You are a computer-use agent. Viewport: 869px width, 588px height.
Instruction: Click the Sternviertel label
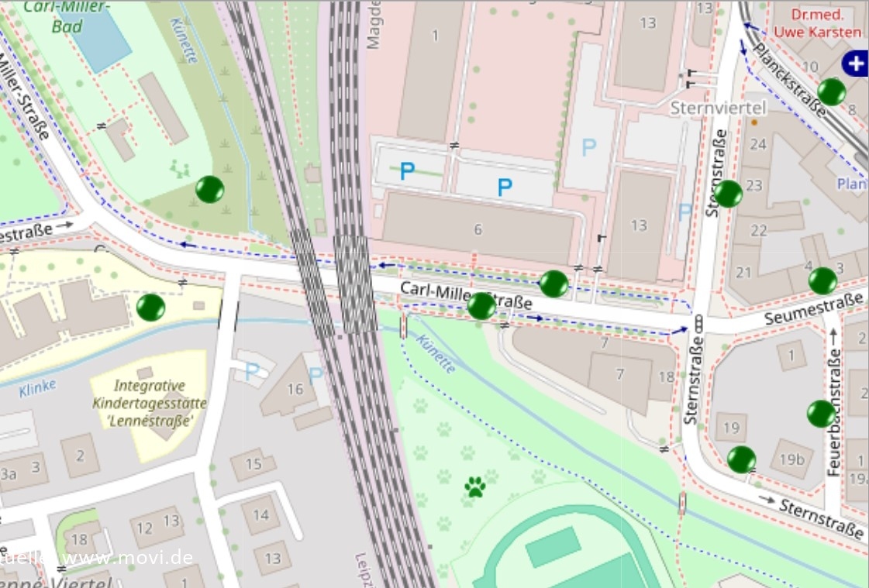tap(719, 108)
